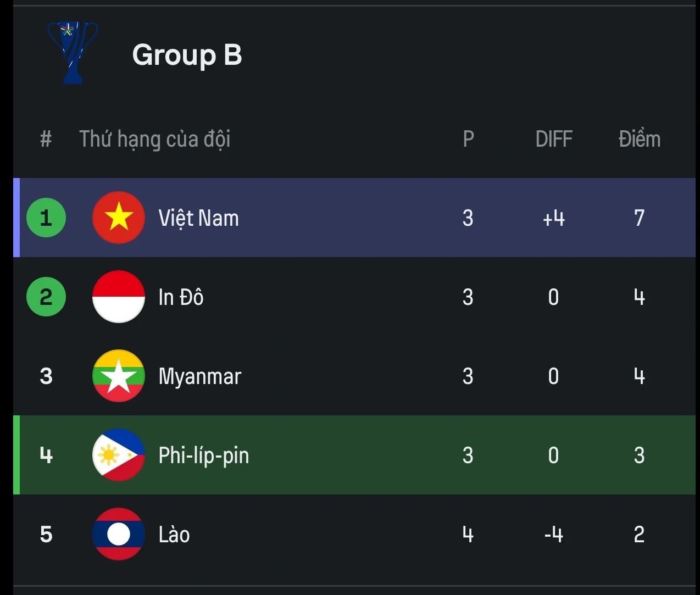Click the P column header
This screenshot has height=595, width=700.
[468, 139]
